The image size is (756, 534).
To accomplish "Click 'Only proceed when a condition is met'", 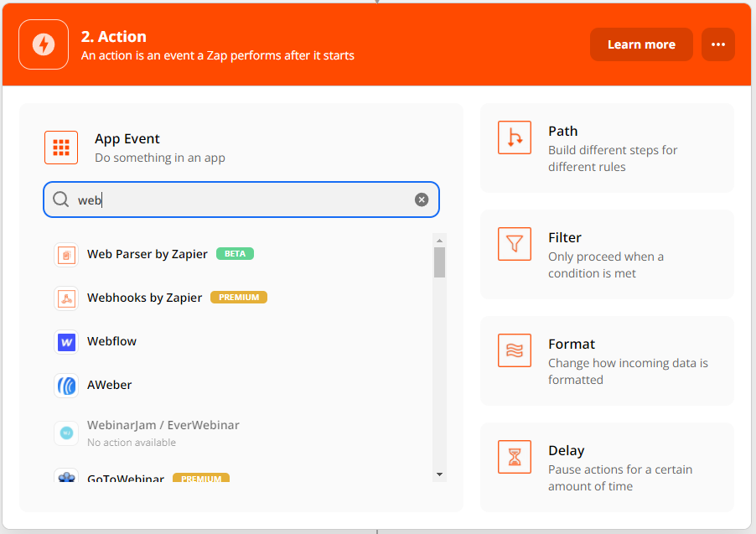I will (x=606, y=265).
